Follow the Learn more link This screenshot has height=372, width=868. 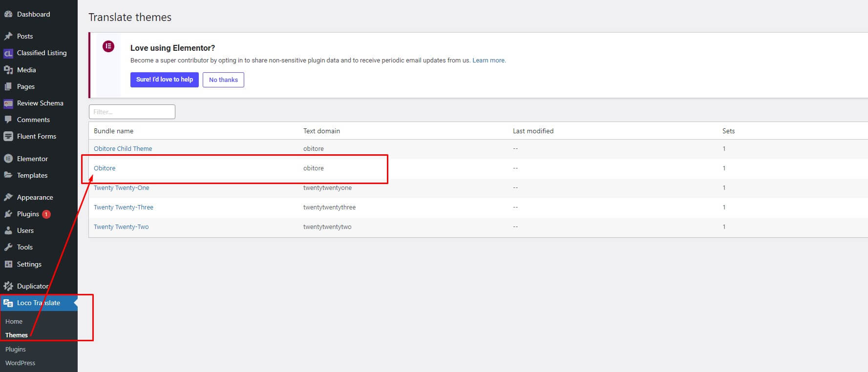coord(488,61)
